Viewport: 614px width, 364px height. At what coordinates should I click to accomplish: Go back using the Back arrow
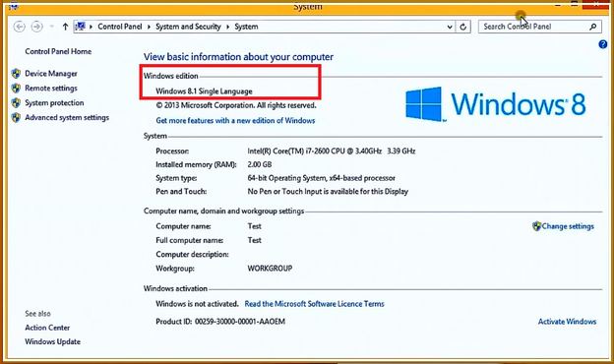click(x=20, y=27)
